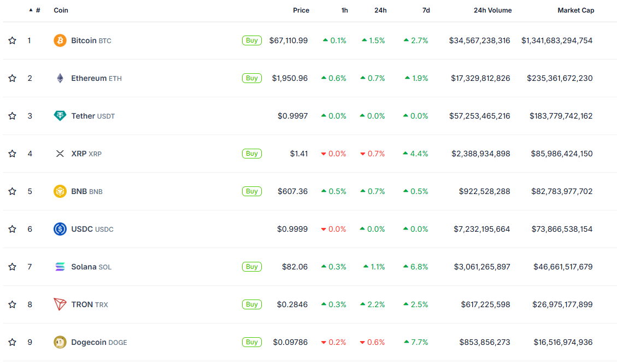Add Dogecoin to watchlist via star
Viewport: 617px width, 364px height.
(12, 342)
